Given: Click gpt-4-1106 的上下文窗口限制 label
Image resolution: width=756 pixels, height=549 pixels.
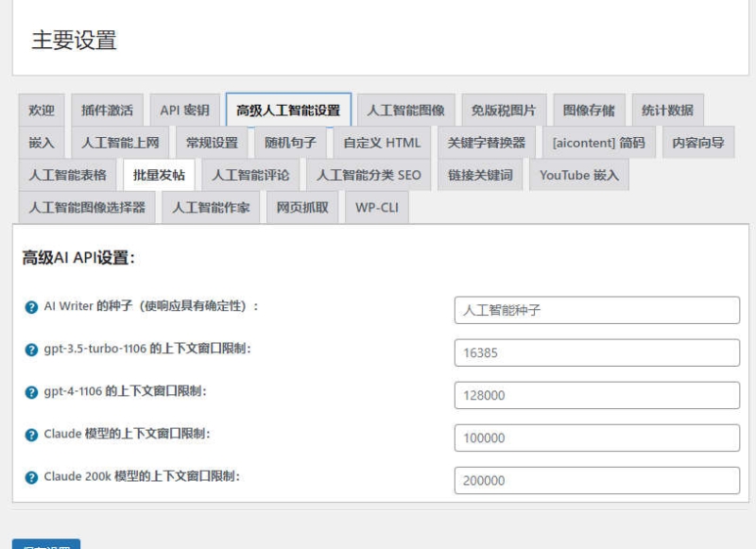Looking at the screenshot, I should 125,391.
